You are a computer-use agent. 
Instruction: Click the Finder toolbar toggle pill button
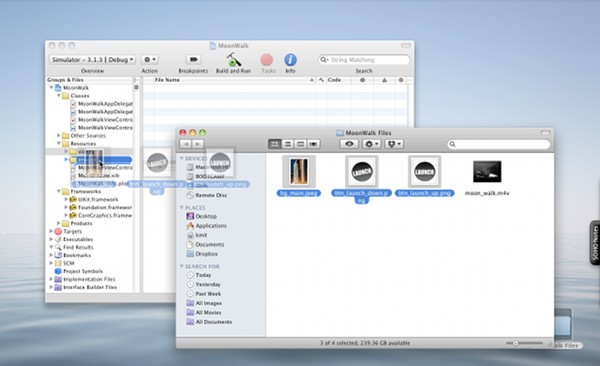tap(545, 132)
